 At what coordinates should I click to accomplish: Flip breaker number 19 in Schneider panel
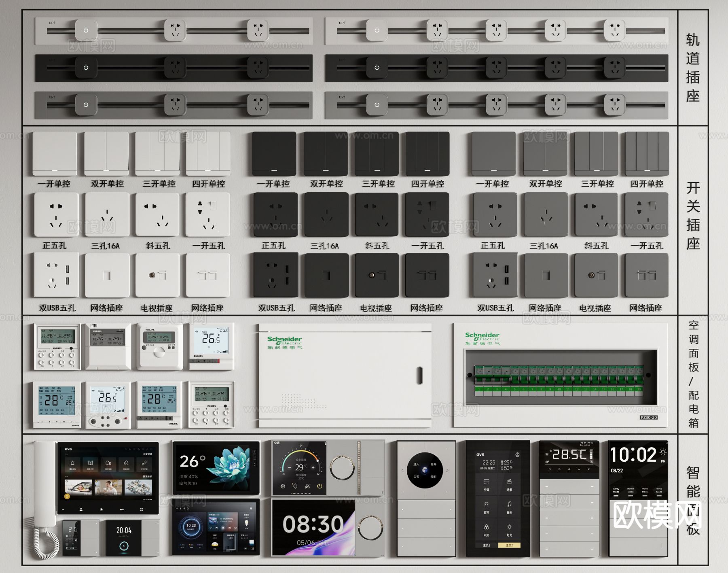pyautogui.click(x=639, y=380)
